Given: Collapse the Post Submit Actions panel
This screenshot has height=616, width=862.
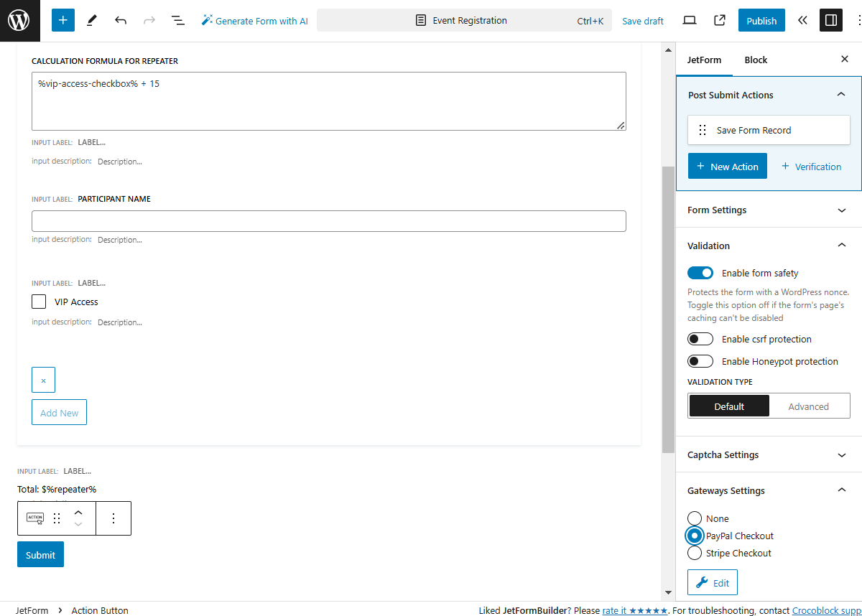Looking at the screenshot, I should click(x=841, y=95).
